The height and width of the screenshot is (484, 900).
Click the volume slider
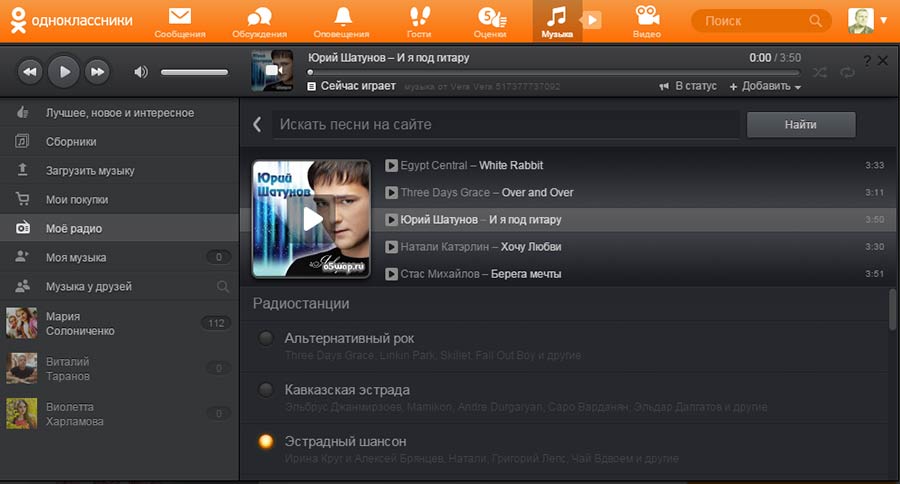tap(195, 72)
